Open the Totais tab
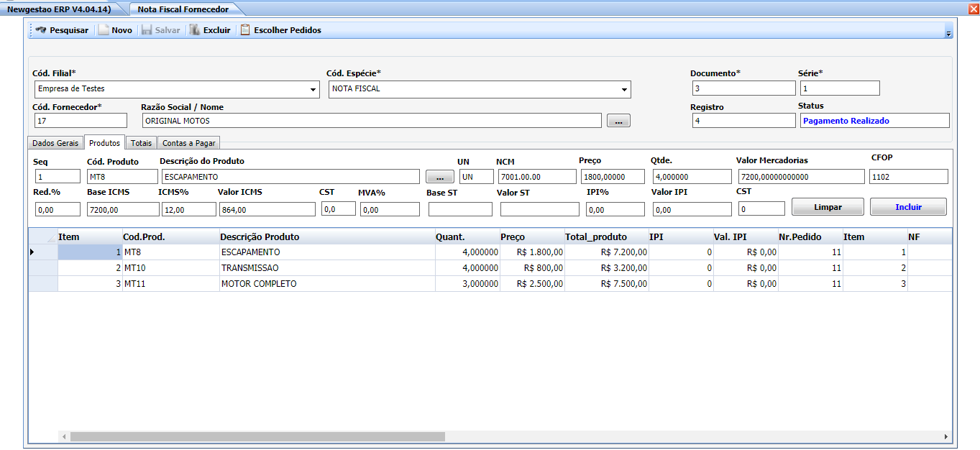 [x=141, y=143]
